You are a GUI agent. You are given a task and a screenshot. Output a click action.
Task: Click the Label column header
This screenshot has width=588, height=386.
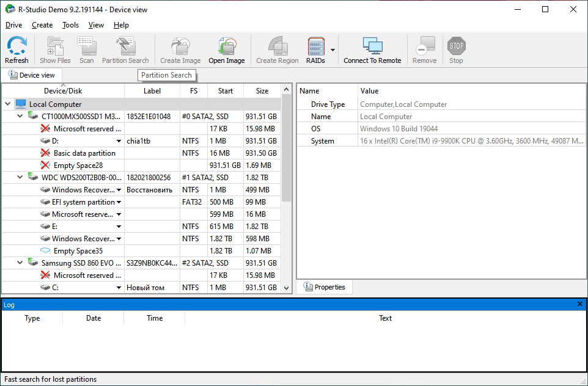pos(152,90)
